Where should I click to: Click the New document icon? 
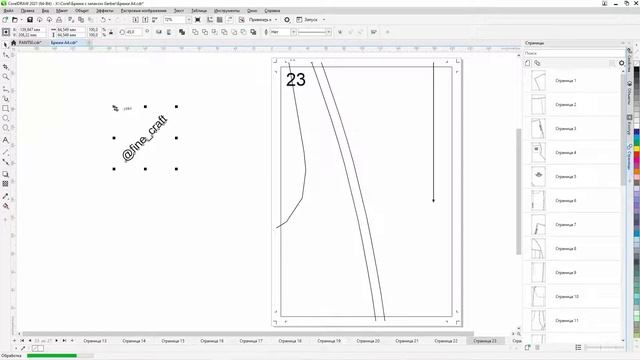coord(5,20)
